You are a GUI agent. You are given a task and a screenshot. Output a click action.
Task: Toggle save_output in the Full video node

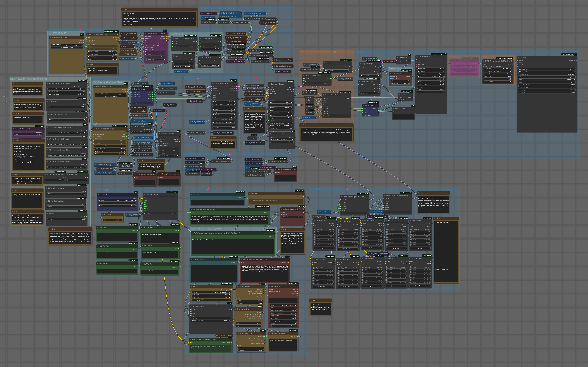[x=574, y=93]
